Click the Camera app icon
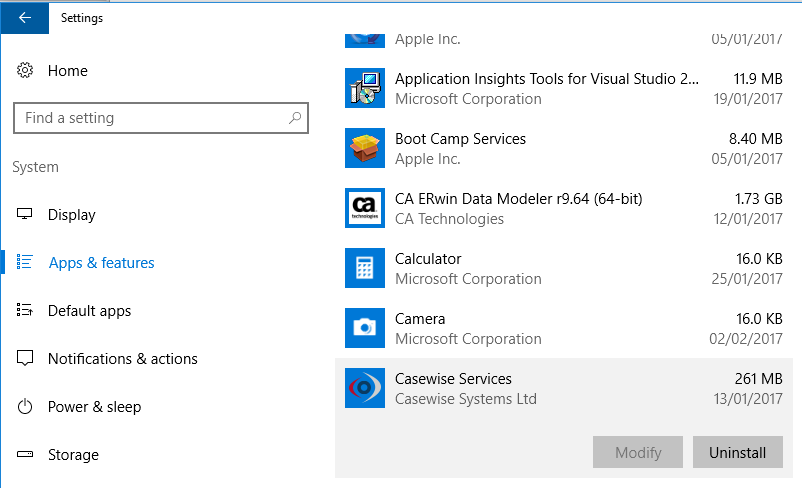This screenshot has height=488, width=802. tap(364, 328)
